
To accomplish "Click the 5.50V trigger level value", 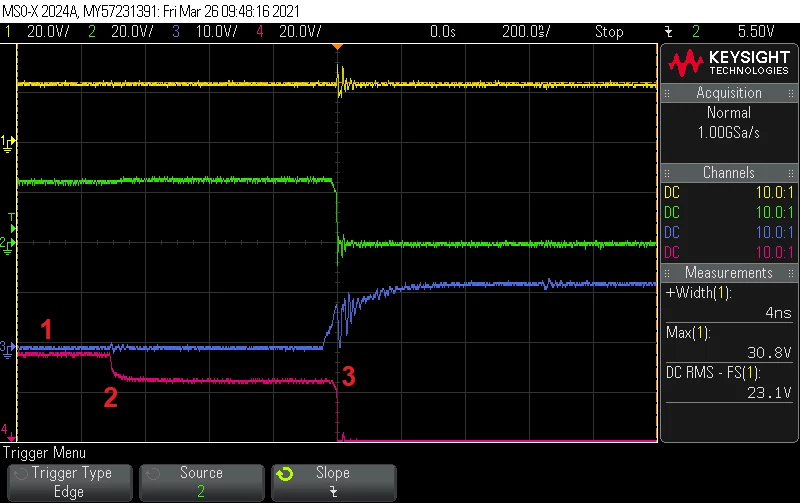I will (x=756, y=32).
